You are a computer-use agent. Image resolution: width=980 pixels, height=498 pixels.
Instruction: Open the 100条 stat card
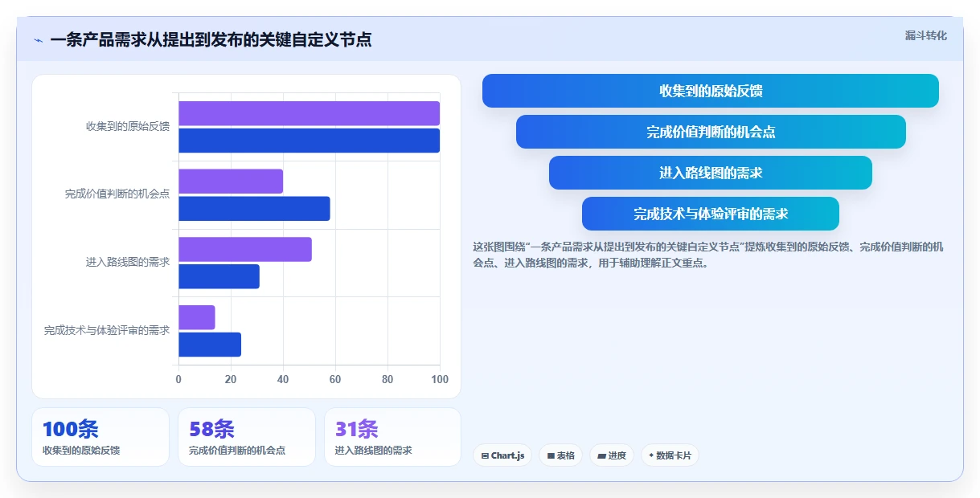pos(100,437)
